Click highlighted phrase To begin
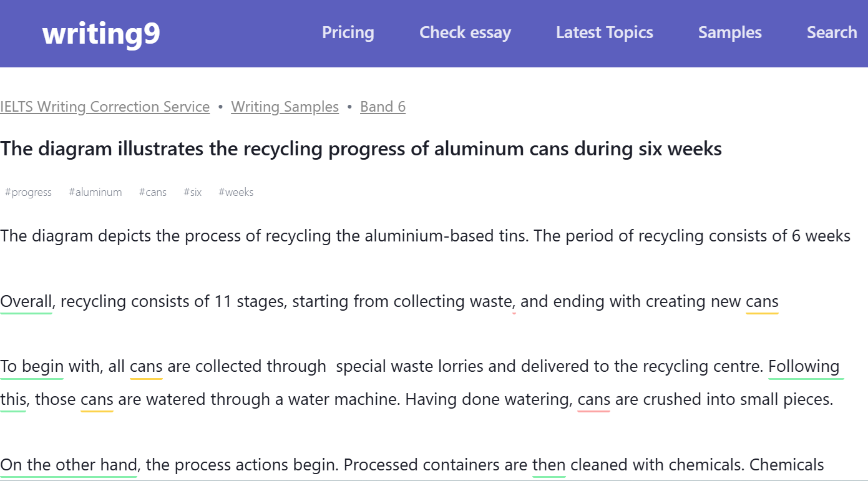Image resolution: width=868 pixels, height=481 pixels. [32, 367]
